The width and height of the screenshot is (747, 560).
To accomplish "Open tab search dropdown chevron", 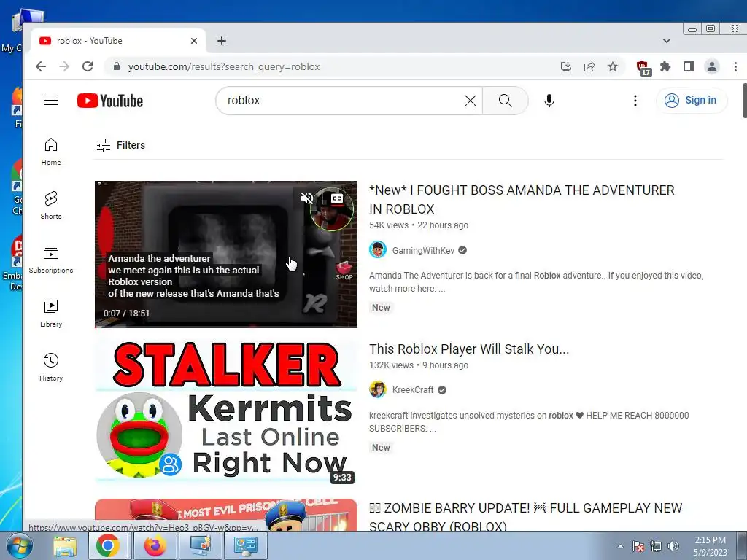I will click(667, 41).
